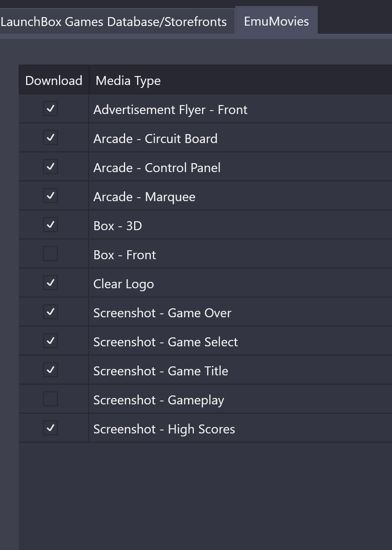Disable Screenshot - Game Over download
The width and height of the screenshot is (392, 550).
click(x=50, y=312)
